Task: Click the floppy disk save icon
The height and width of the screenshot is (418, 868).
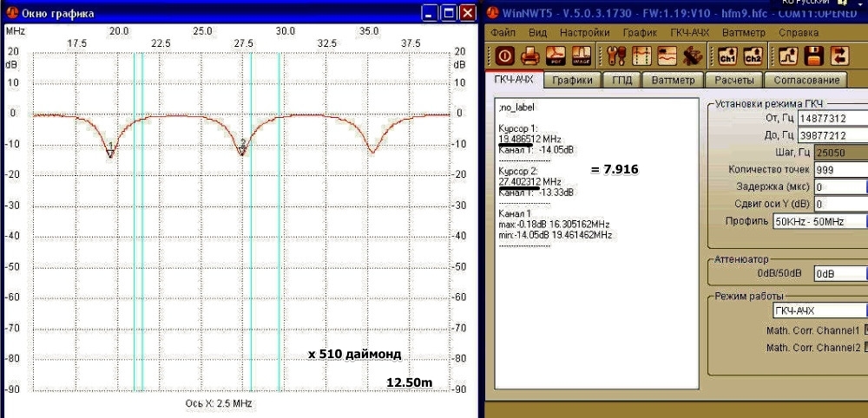Action: pyautogui.click(x=814, y=56)
